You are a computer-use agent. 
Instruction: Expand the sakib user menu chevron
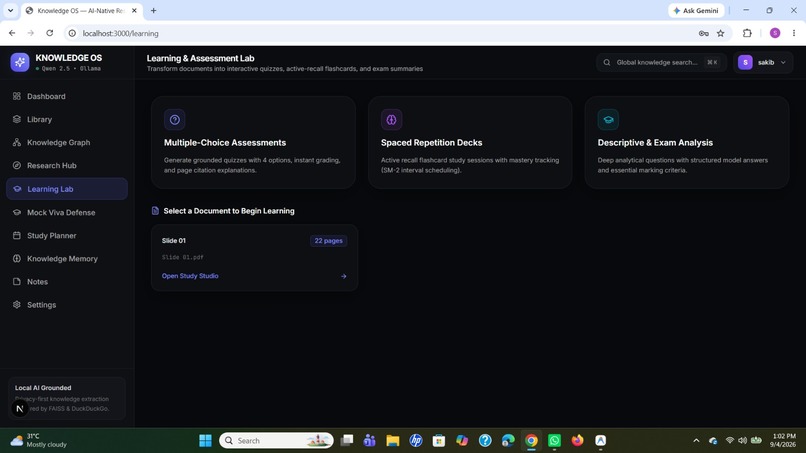coord(783,62)
